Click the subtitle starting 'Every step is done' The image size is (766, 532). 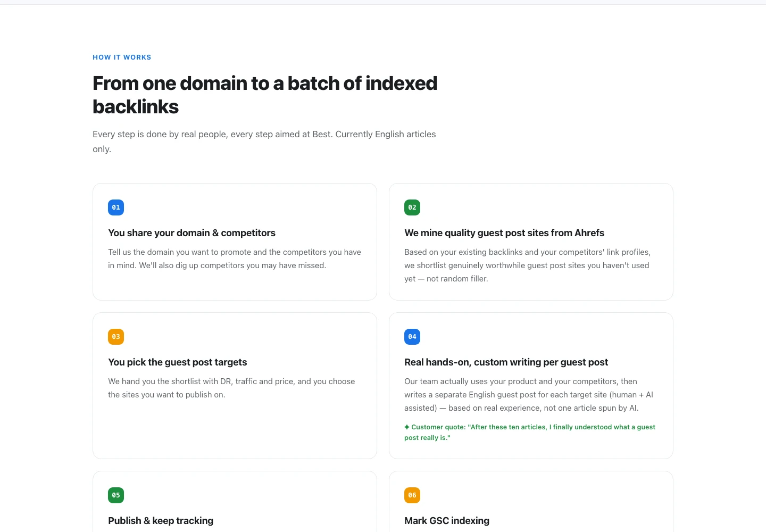[x=264, y=142]
